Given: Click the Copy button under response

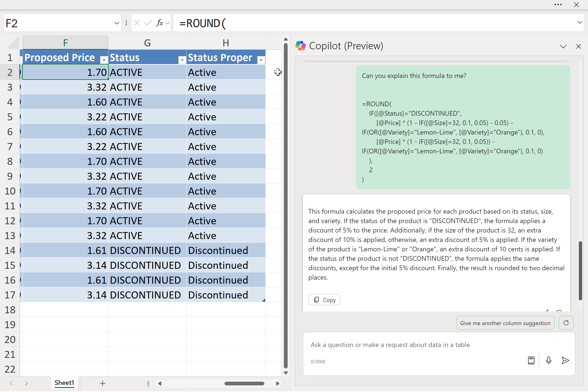Looking at the screenshot, I should (x=324, y=300).
